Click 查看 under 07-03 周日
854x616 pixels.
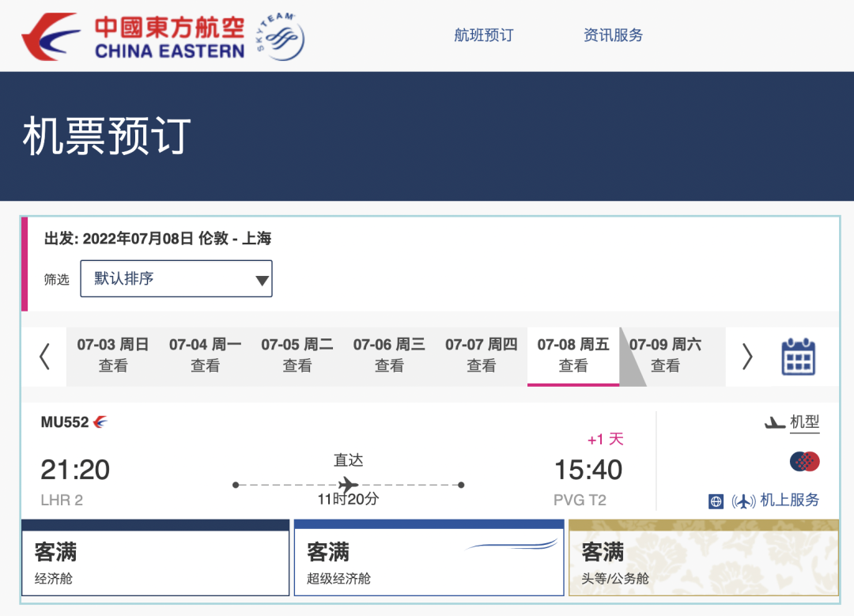coord(114,366)
